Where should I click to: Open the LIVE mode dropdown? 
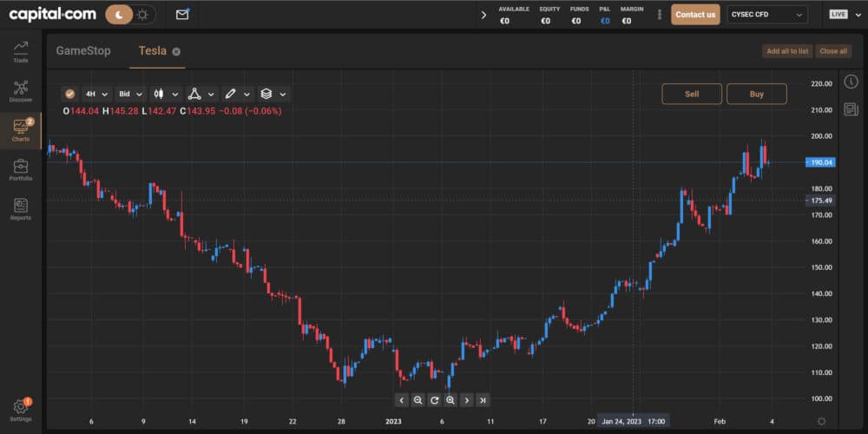pyautogui.click(x=845, y=15)
